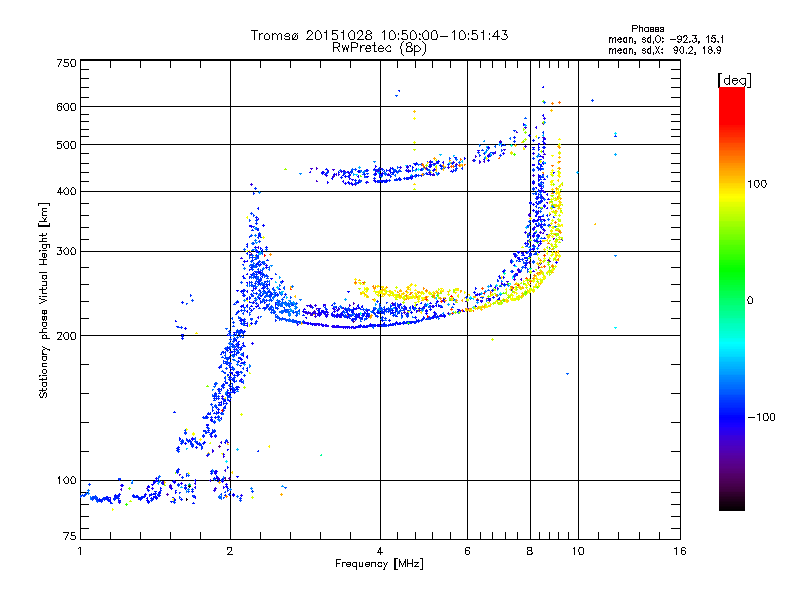The width and height of the screenshot is (800, 600).
Task: Click the x-axis tick label '2'
Action: pyautogui.click(x=230, y=551)
